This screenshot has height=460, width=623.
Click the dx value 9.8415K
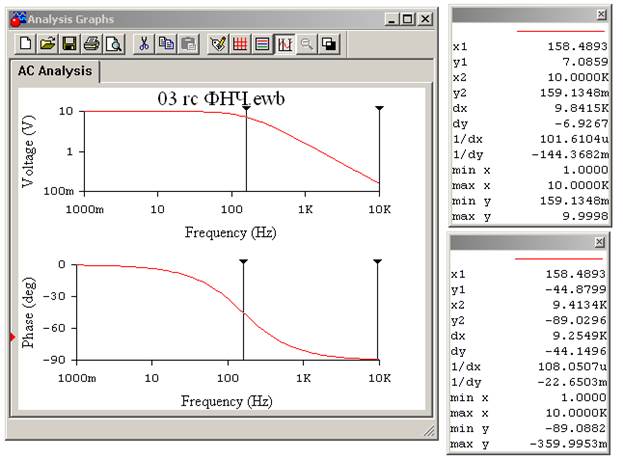tap(581, 108)
